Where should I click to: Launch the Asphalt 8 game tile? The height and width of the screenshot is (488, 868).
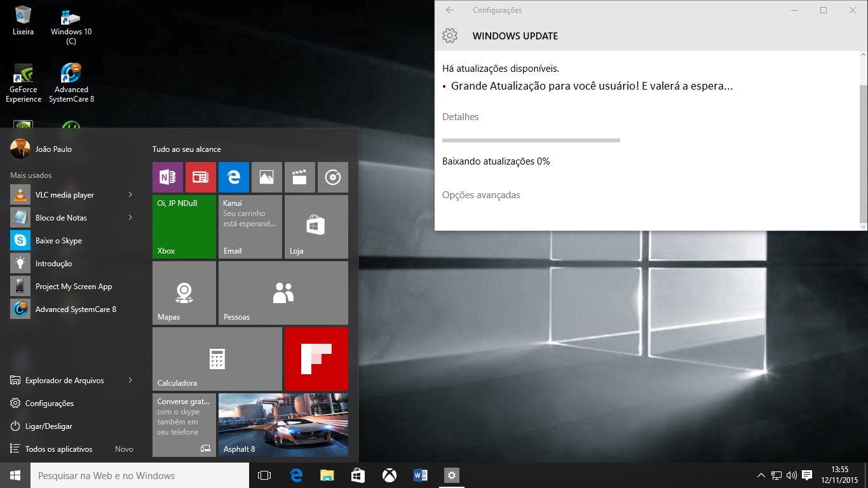[x=283, y=425]
